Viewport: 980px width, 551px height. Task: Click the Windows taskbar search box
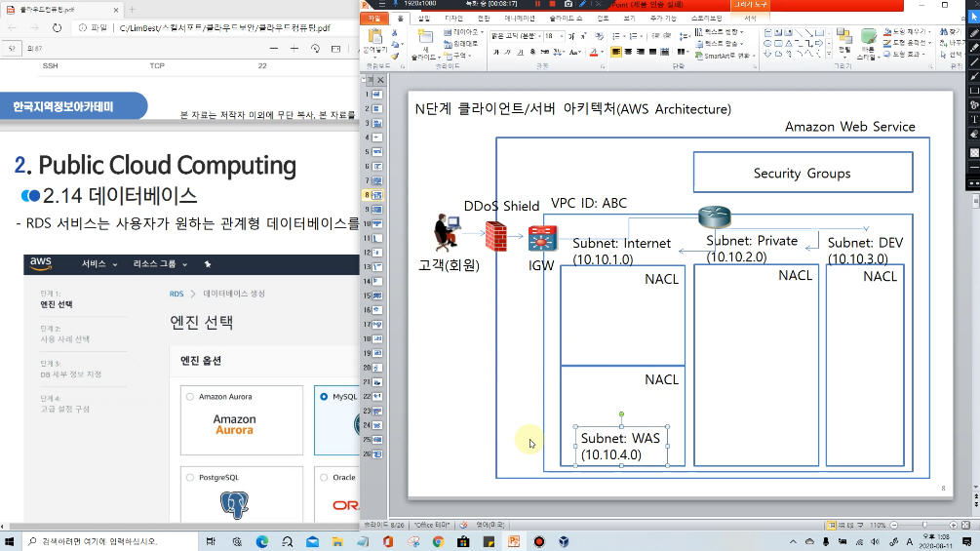109,541
